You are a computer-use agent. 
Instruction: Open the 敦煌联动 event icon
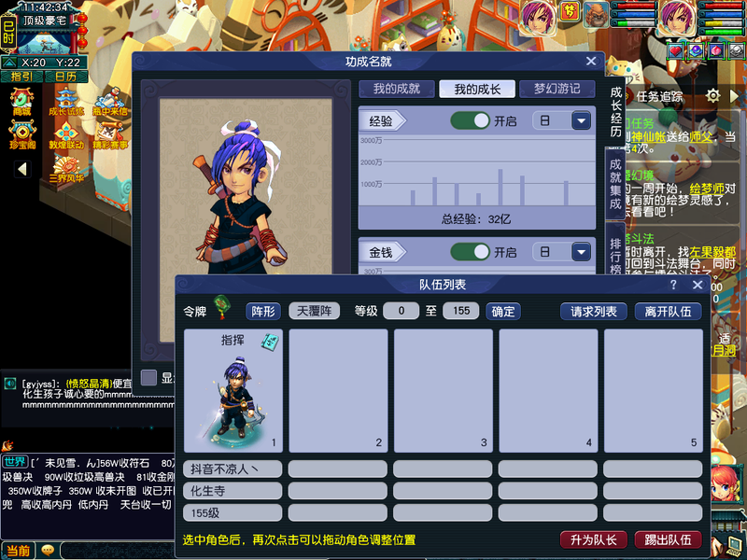point(66,135)
